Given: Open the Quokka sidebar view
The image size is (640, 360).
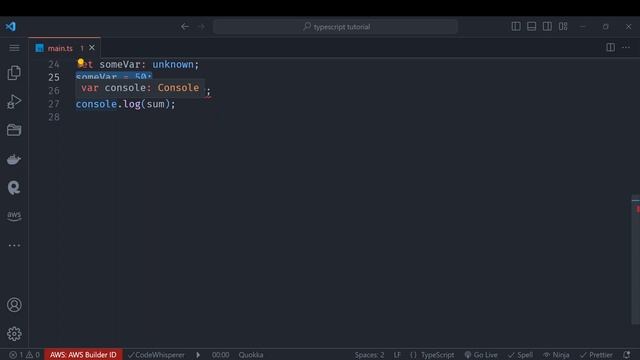Looking at the screenshot, I should pyautogui.click(x=14, y=188).
